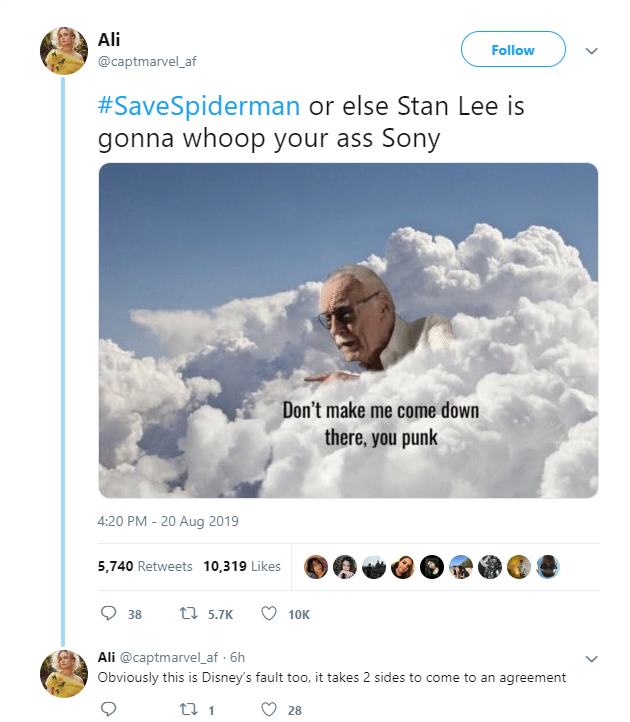630x722 pixels.
Task: Click the reply icon under main tweet
Action: click(x=109, y=614)
